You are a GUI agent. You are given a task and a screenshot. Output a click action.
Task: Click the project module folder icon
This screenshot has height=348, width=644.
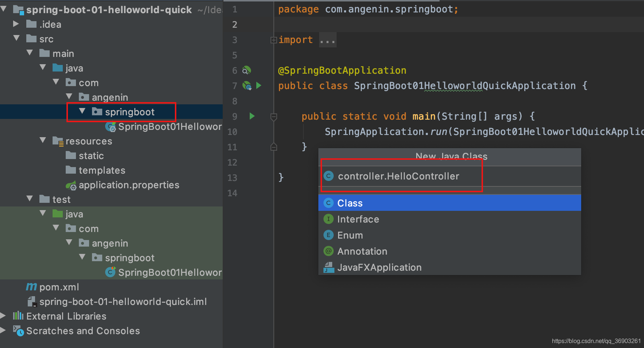pyautogui.click(x=19, y=10)
